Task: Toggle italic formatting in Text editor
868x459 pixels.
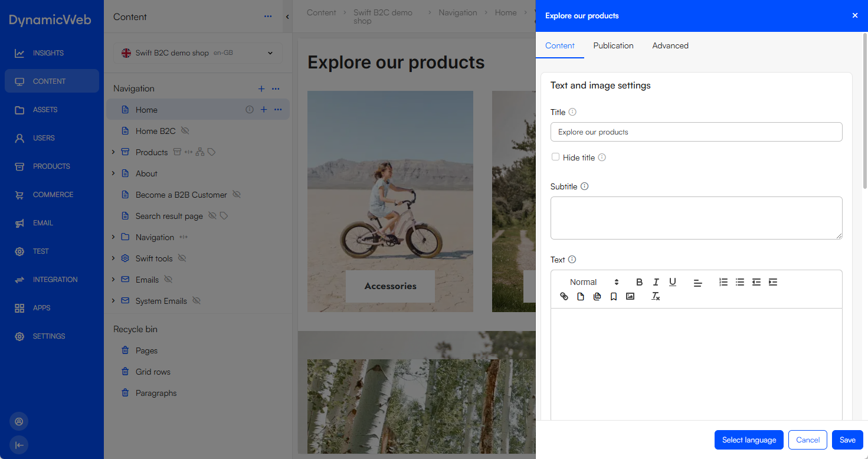Action: 656,282
